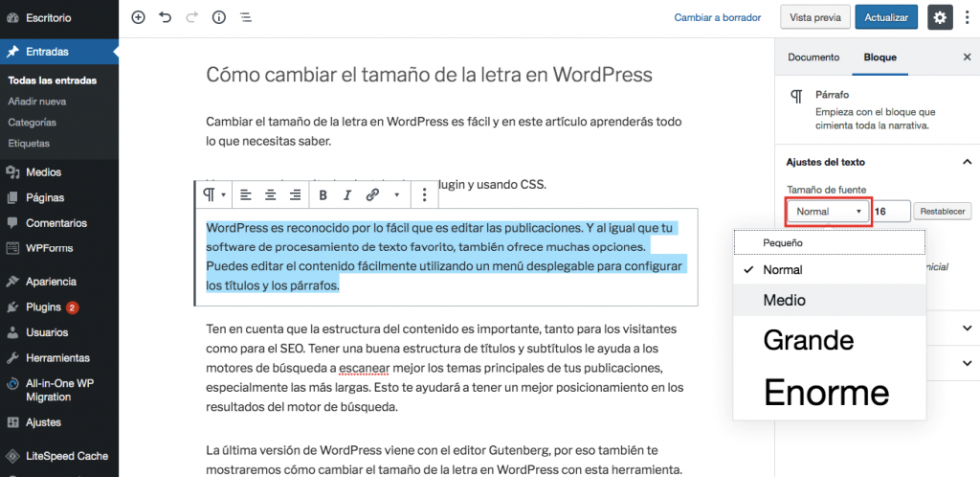Screen dimensions: 980x477
Task: Click Cambiar a borrador link
Action: 718,17
